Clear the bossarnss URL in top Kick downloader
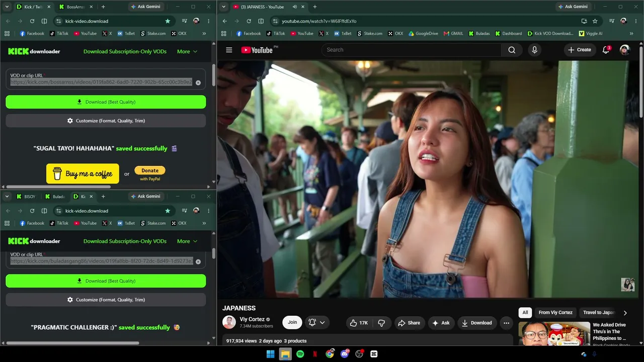 tap(198, 82)
